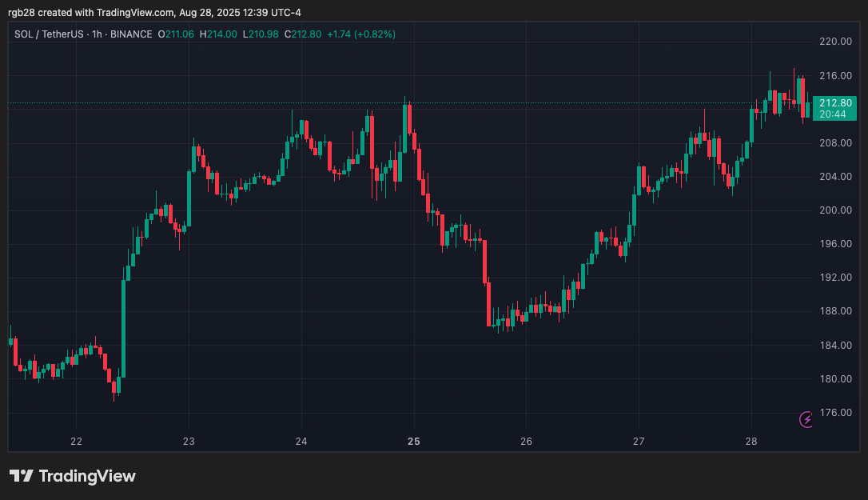Click the 22 date axis label
Screen dimensions: 868x500
tap(76, 442)
